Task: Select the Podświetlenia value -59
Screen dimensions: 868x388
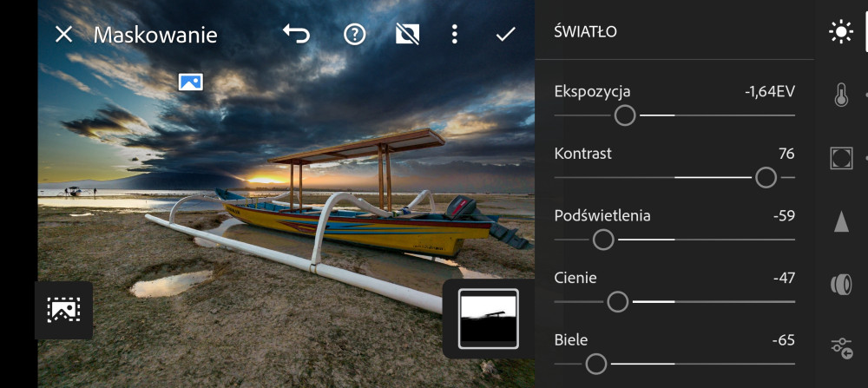Action: (784, 216)
